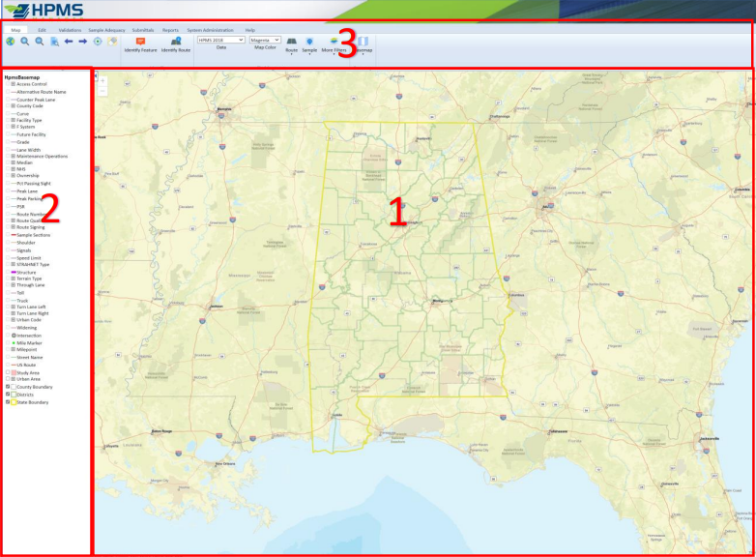Screen dimensions: 756x557
Task: Select the "Street Name" layer label
Action: [30, 358]
